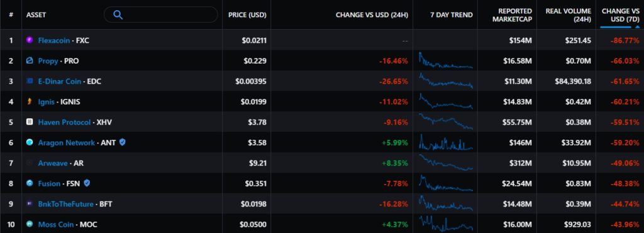Sort by REPORTED MARKETCAP header
The height and width of the screenshot is (233, 644).
[512, 14]
